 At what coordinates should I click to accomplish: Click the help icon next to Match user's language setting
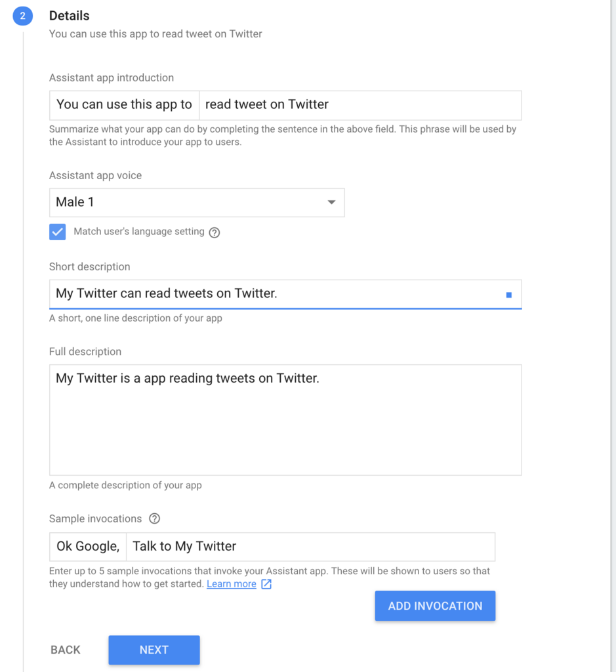click(214, 232)
